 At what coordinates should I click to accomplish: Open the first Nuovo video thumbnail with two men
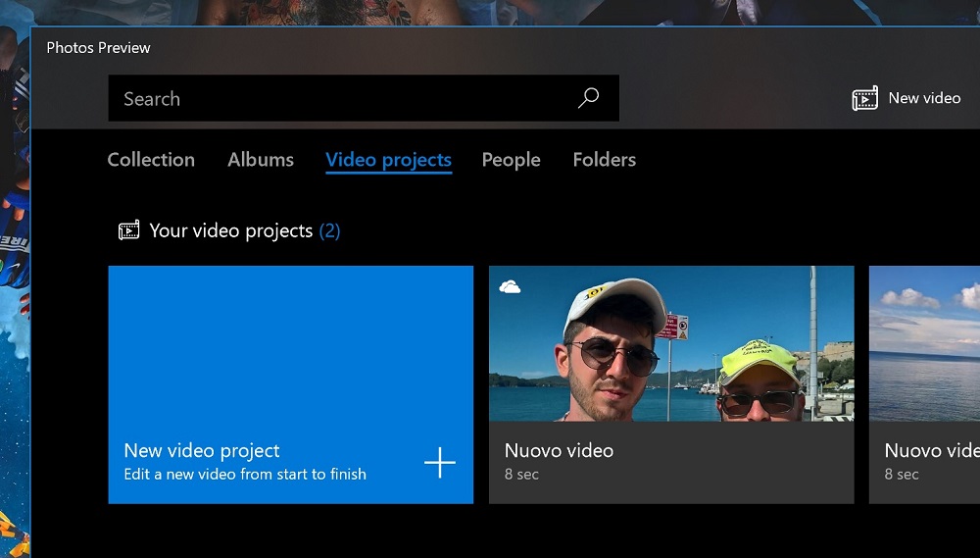click(671, 343)
